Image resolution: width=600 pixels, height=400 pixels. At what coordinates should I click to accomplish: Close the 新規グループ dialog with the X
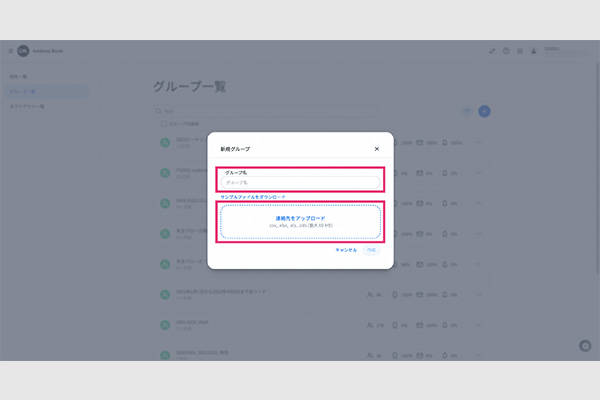377,149
